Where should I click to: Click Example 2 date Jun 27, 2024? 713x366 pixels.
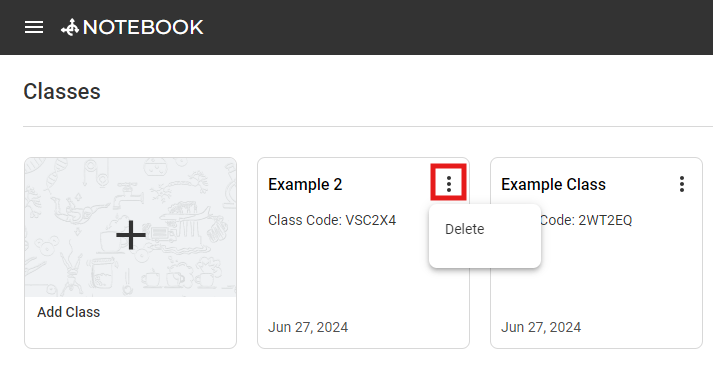308,327
